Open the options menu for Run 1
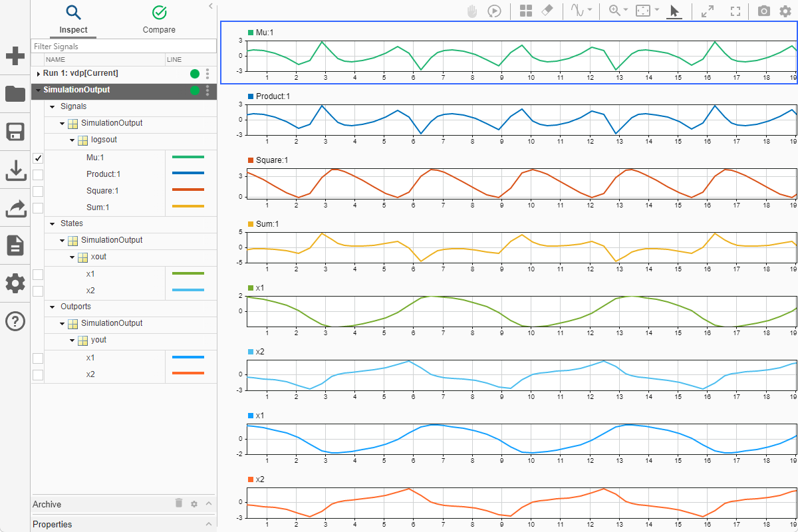The width and height of the screenshot is (798, 532). (207, 74)
